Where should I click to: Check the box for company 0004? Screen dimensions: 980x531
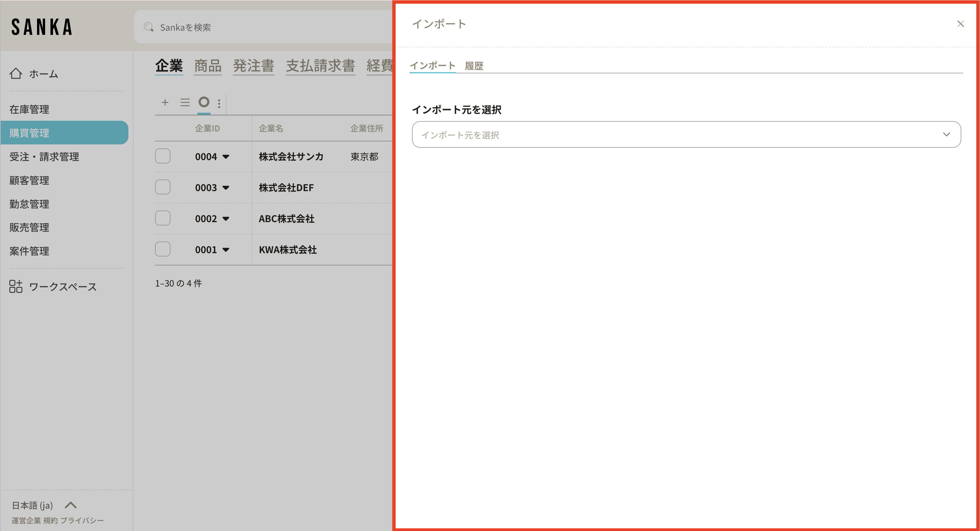pyautogui.click(x=162, y=156)
